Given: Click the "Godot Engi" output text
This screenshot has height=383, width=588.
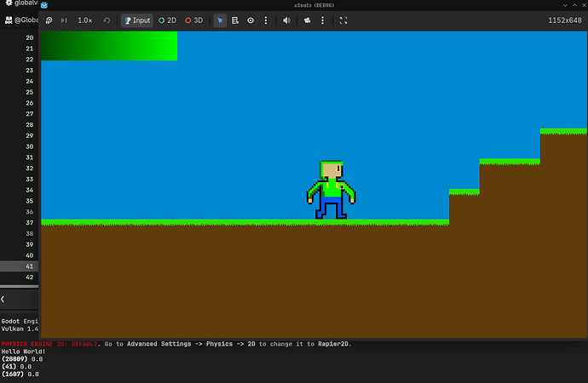Looking at the screenshot, I should (20, 321).
